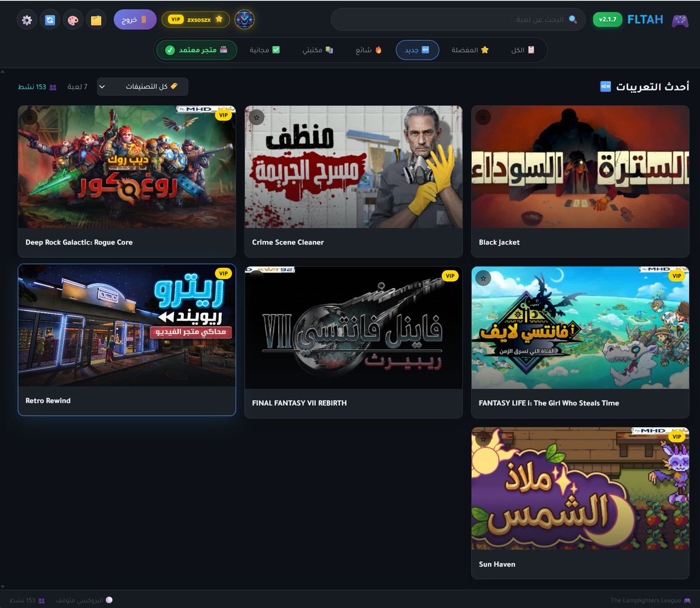The height and width of the screenshot is (608, 700).
Task: Open the مكتبتي library tab
Action: [x=317, y=50]
